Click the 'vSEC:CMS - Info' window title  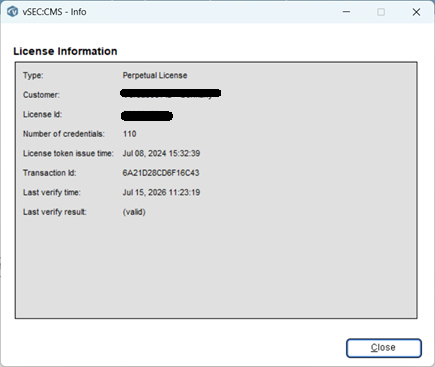click(x=54, y=12)
